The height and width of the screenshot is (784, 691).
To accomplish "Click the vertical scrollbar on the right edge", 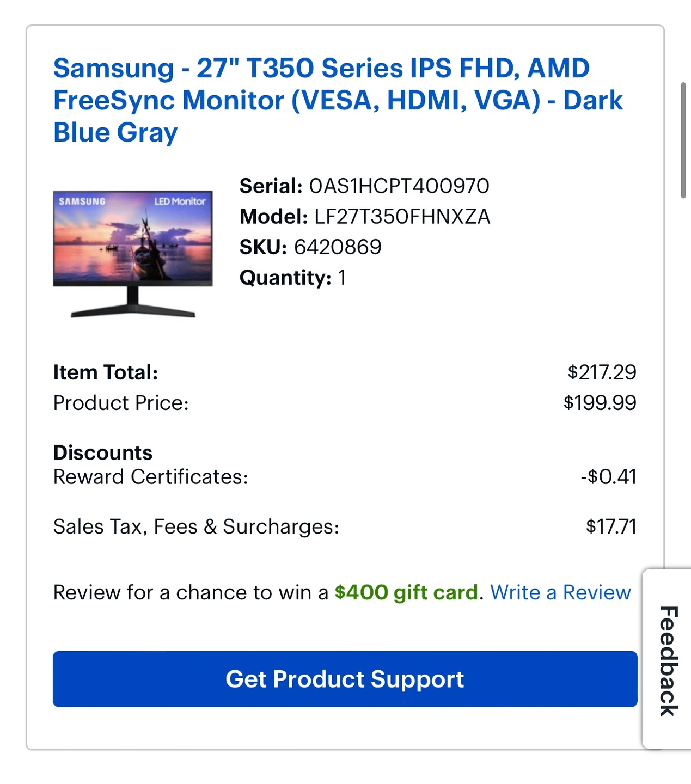I will (683, 140).
